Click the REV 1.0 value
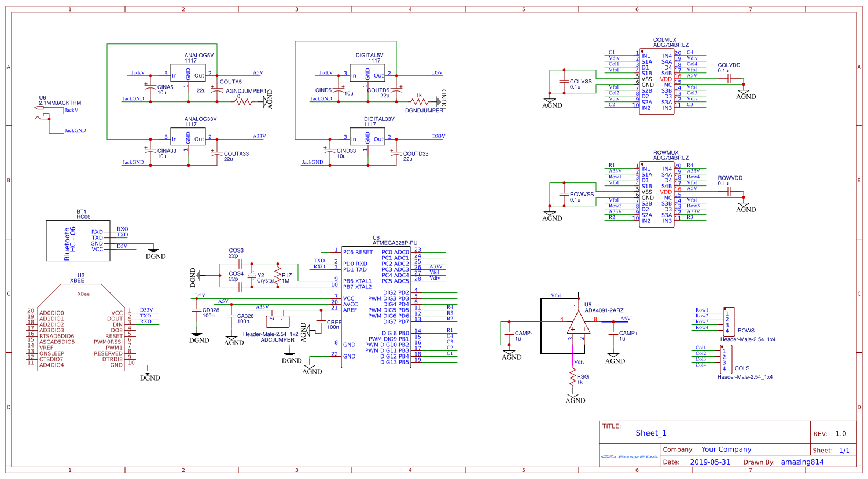Viewport: 868px width, 479px height. (840, 434)
